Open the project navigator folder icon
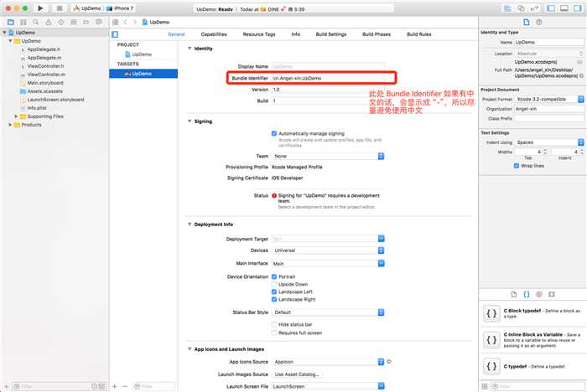 coord(10,23)
